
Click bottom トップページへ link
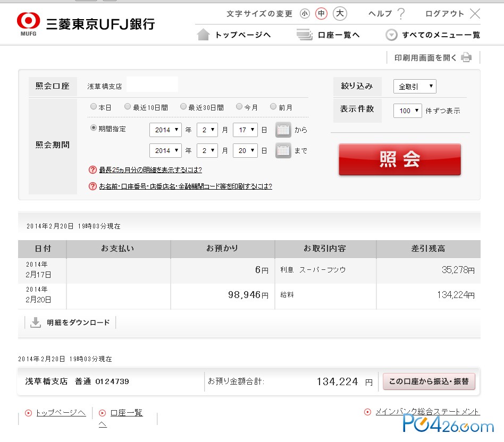pos(61,413)
